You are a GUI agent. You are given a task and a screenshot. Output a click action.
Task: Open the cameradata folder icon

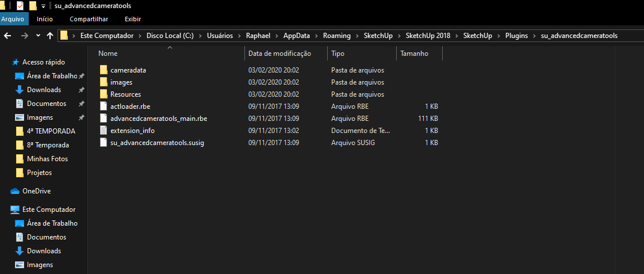(x=103, y=70)
